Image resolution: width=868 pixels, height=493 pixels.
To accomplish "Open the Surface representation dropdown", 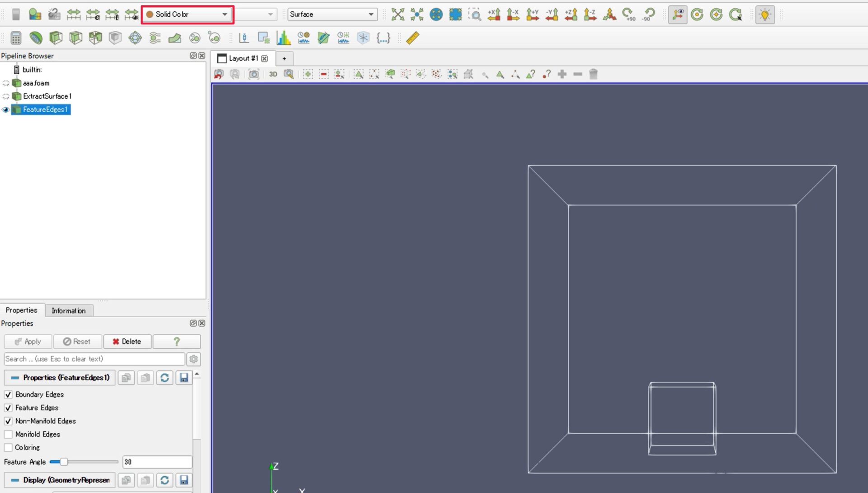I will [x=332, y=14].
